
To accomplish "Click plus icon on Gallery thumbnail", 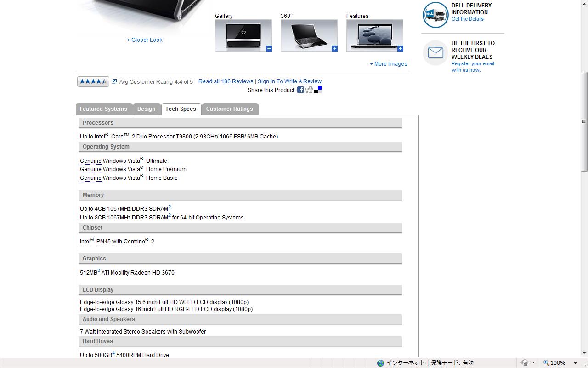I will click(269, 48).
